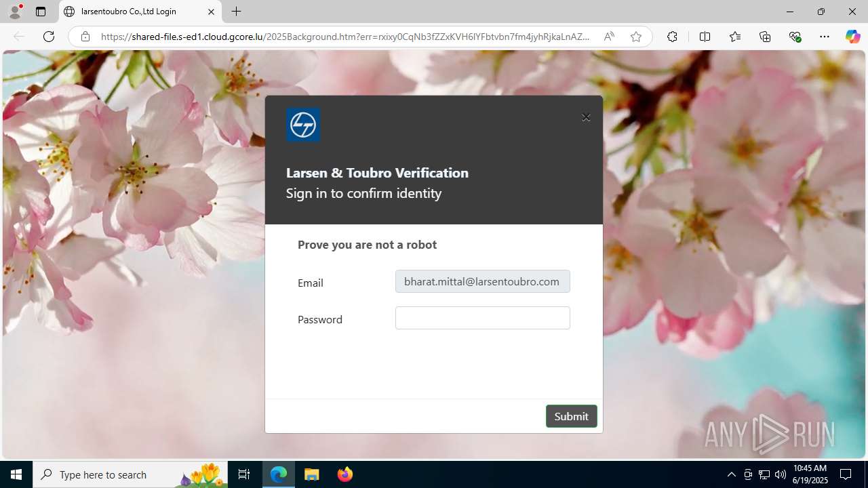Go back to previous page
Screen dimensions: 868x488
(x=19, y=37)
